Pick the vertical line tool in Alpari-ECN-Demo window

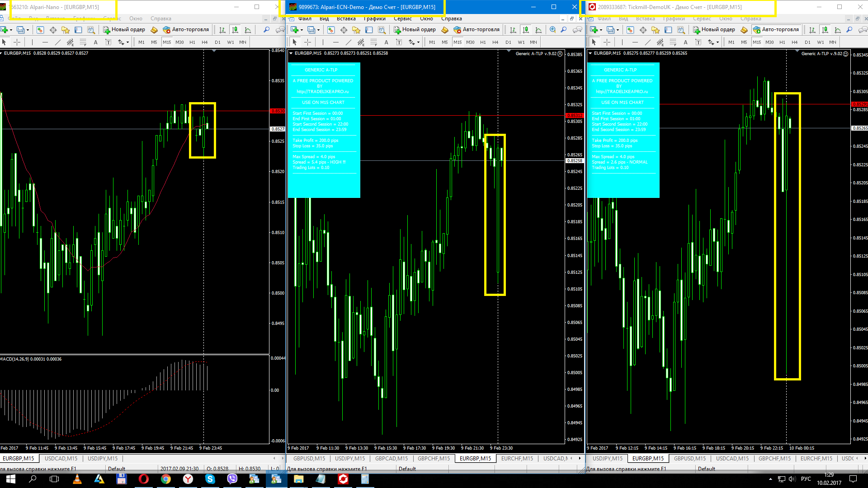(323, 42)
